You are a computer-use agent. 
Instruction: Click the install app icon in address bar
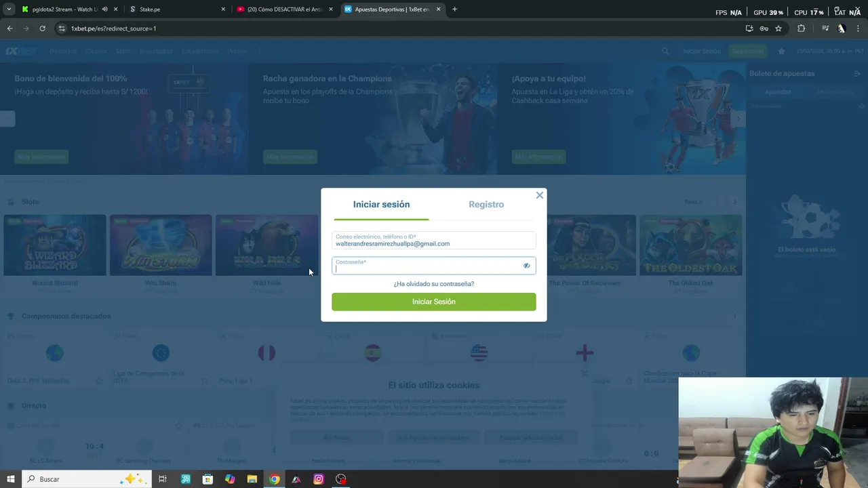tap(749, 28)
